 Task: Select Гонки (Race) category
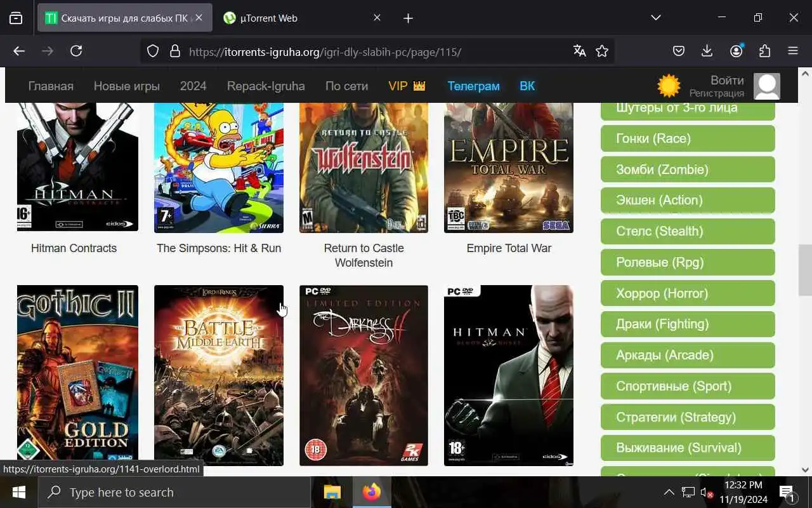[688, 138]
